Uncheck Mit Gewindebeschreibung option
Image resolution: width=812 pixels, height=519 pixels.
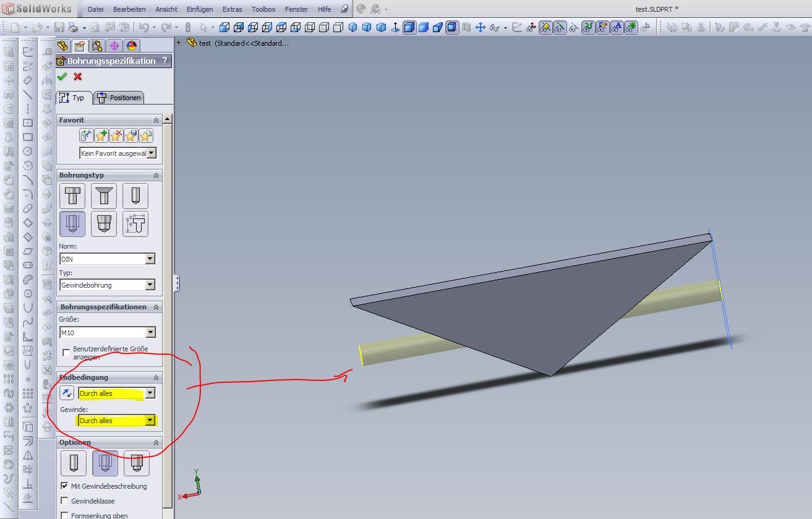tap(65, 486)
